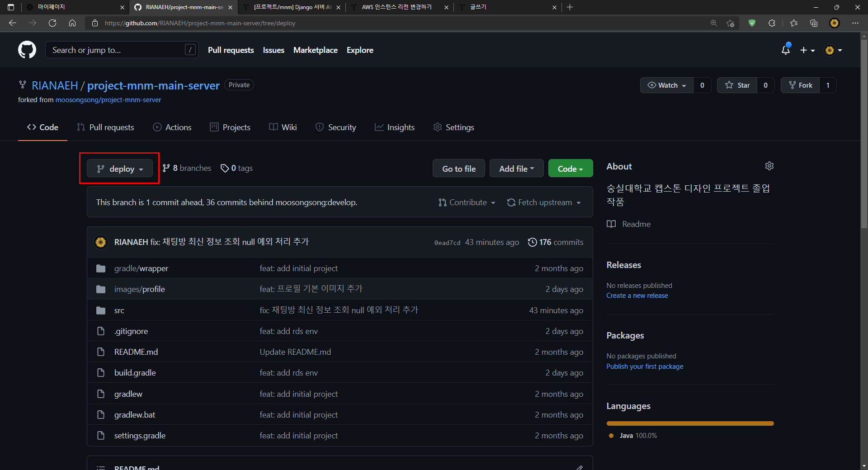Open GitHub home via Octocat logo
Viewport: 868px width, 470px height.
27,50
